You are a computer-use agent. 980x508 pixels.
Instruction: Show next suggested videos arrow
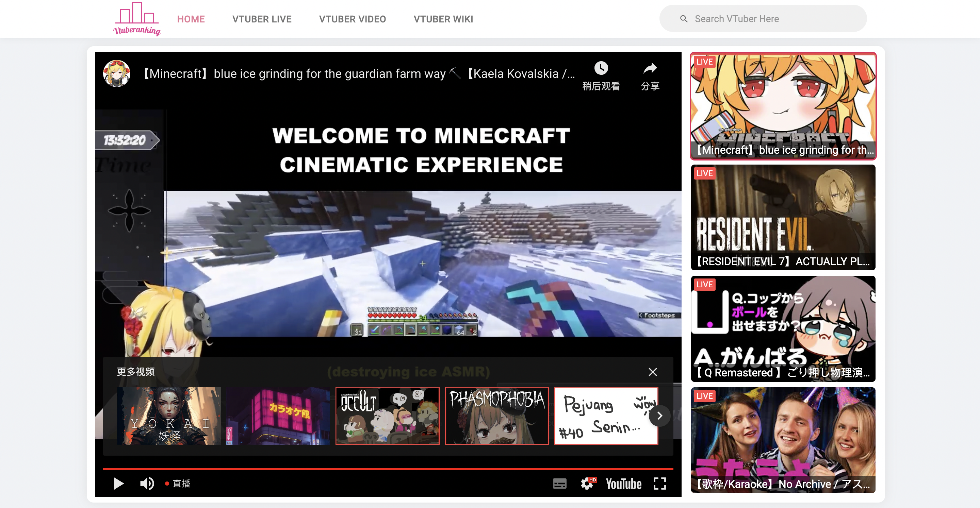coord(659,416)
